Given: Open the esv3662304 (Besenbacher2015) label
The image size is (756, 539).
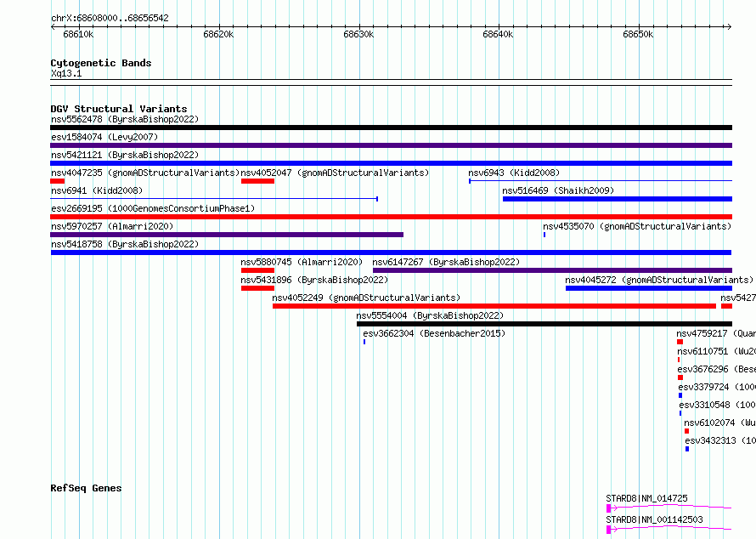Looking at the screenshot, I should tap(434, 333).
